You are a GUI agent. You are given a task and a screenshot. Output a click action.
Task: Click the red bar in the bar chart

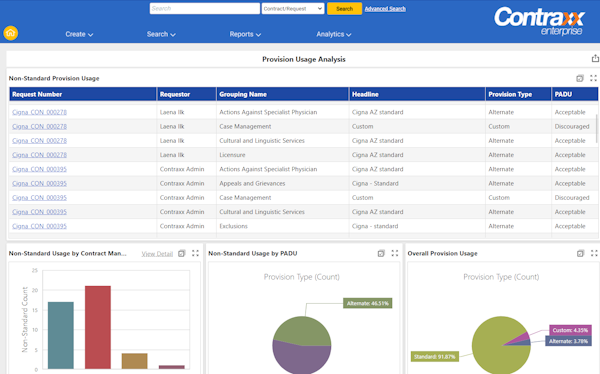98,327
